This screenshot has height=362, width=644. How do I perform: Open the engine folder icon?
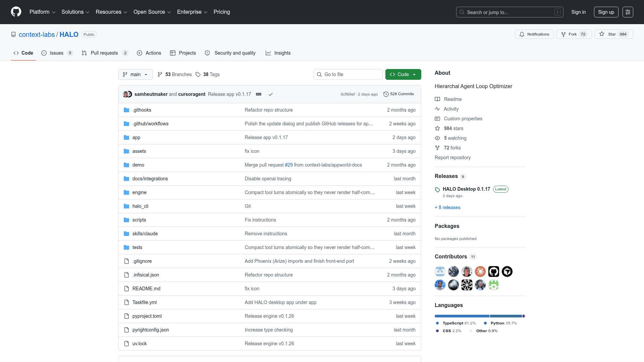click(126, 192)
